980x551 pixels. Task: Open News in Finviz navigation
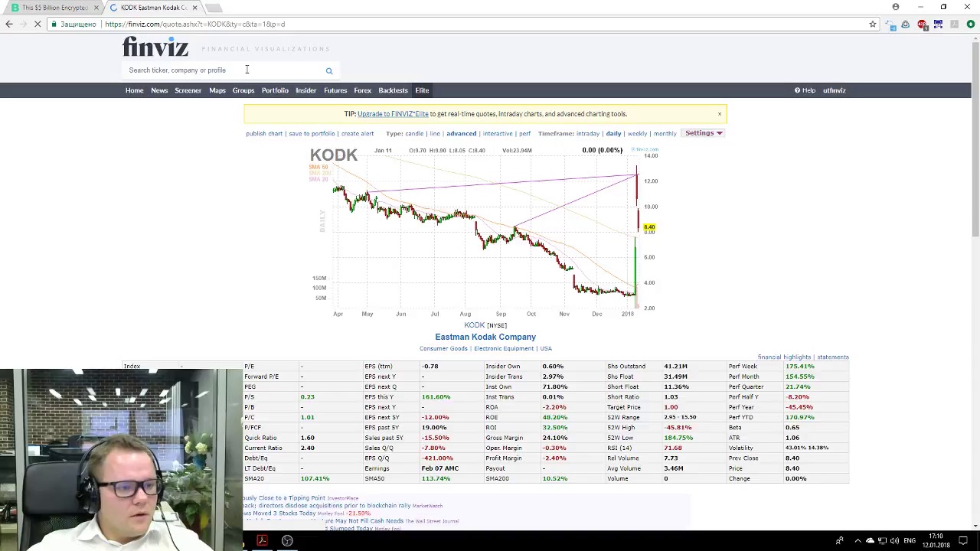[159, 90]
